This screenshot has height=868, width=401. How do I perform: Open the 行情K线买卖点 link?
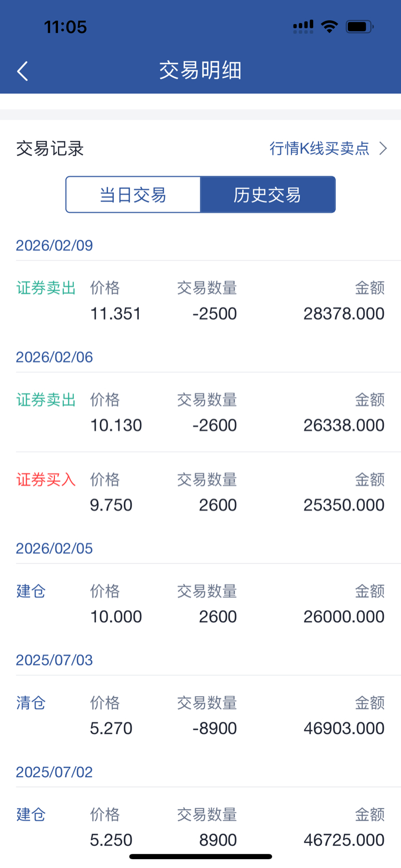319,149
